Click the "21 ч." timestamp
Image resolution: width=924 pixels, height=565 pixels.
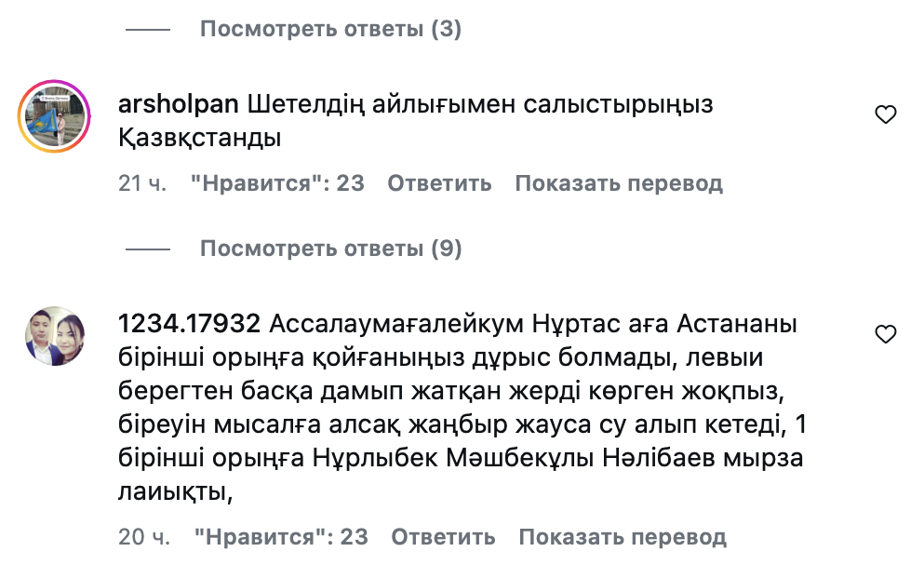tap(142, 183)
